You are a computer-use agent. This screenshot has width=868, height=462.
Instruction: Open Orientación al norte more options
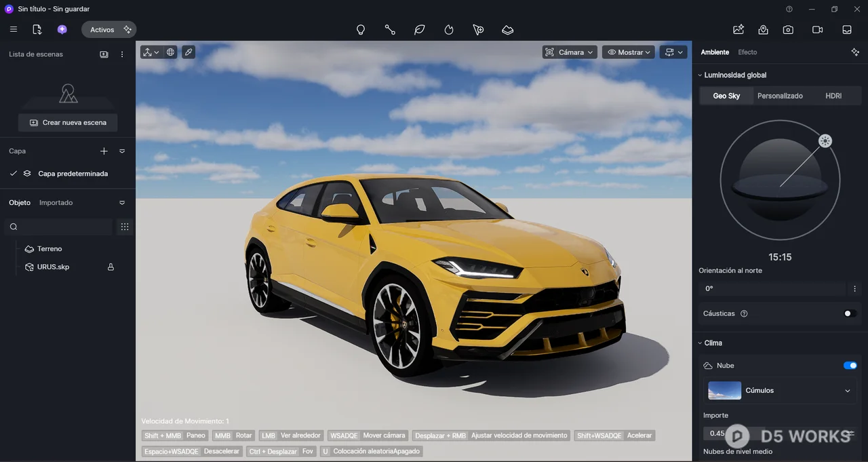coord(854,289)
